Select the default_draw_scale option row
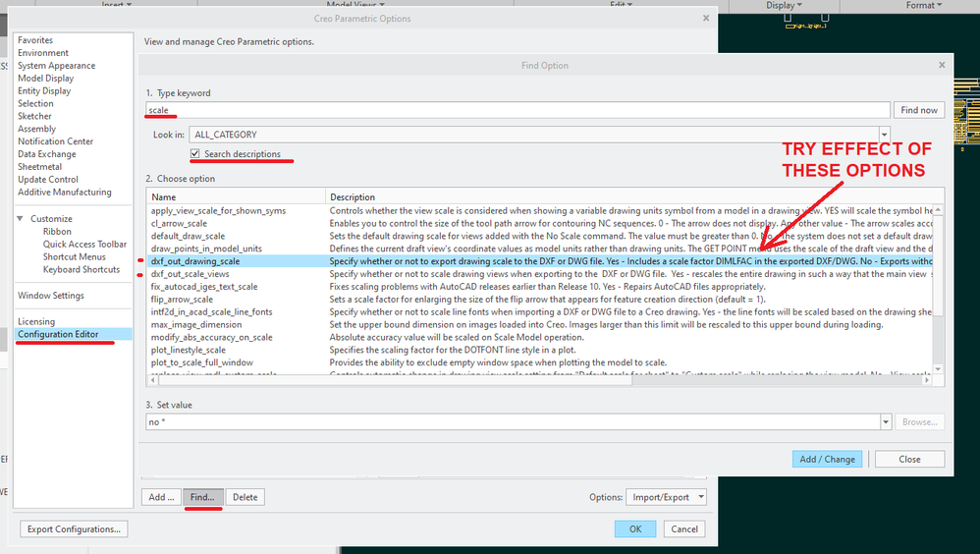This screenshot has width=980, height=554. pos(539,236)
